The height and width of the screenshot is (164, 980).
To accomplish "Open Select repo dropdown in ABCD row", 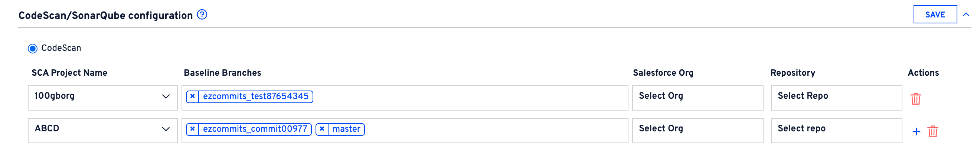I will click(x=836, y=130).
